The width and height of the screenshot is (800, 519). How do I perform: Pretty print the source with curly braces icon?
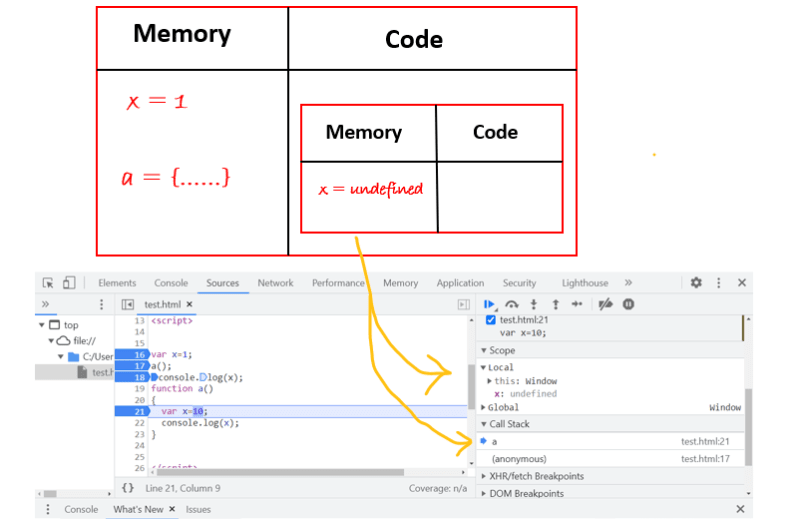(x=128, y=488)
